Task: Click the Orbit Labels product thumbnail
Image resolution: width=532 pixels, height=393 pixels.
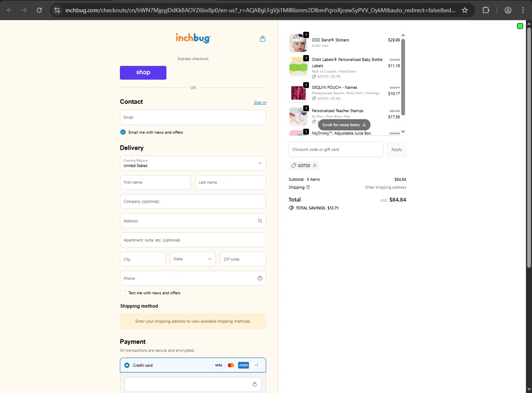Action: coord(298,66)
